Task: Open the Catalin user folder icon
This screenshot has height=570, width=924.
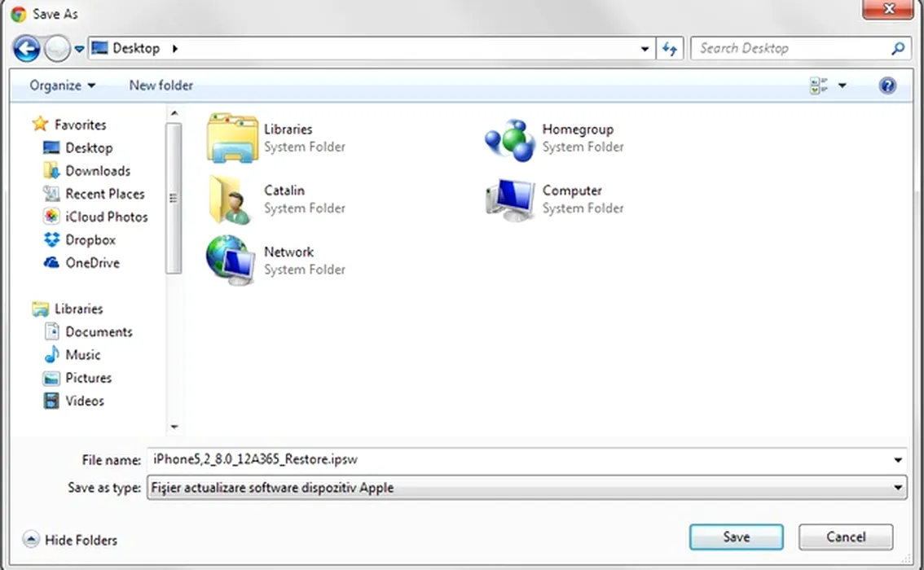Action: pyautogui.click(x=231, y=199)
